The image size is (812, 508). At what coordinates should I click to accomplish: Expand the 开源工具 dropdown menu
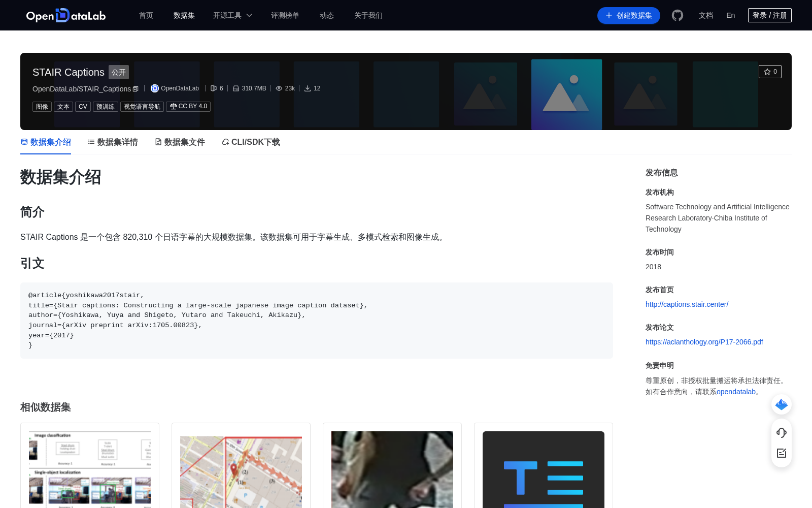[232, 15]
